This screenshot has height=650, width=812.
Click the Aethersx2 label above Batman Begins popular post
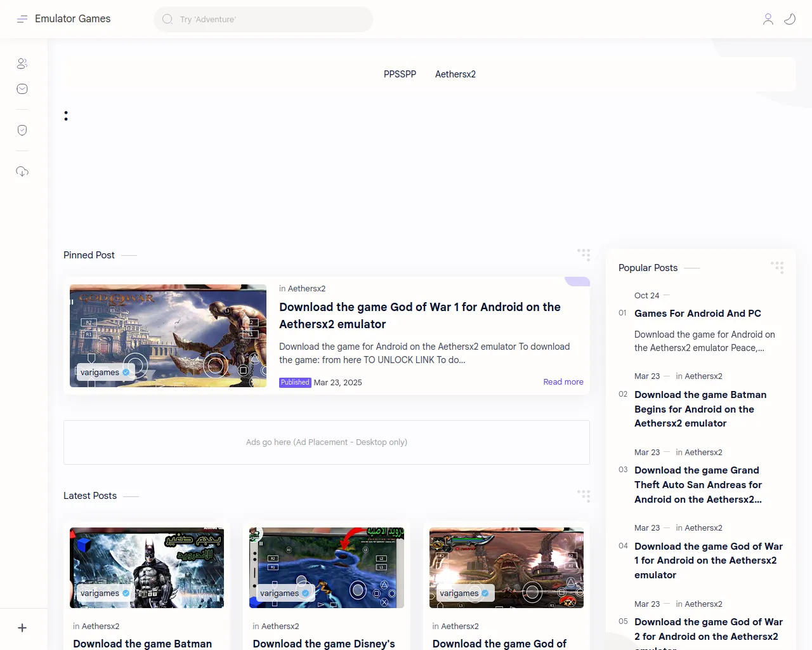point(704,376)
